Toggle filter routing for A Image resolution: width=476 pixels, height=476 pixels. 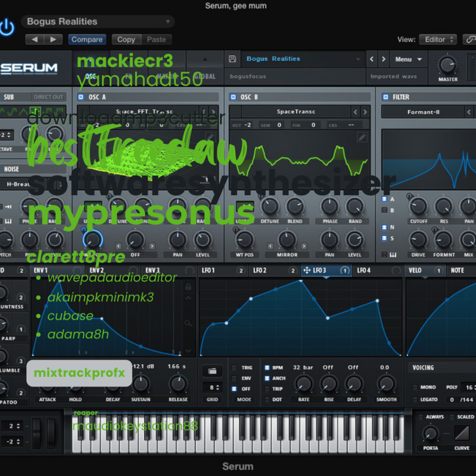click(x=384, y=199)
